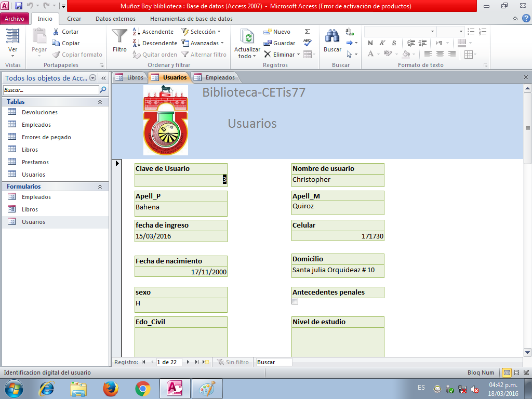Go to the next record arrow
Image resolution: width=532 pixels, height=399 pixels.
(x=188, y=362)
